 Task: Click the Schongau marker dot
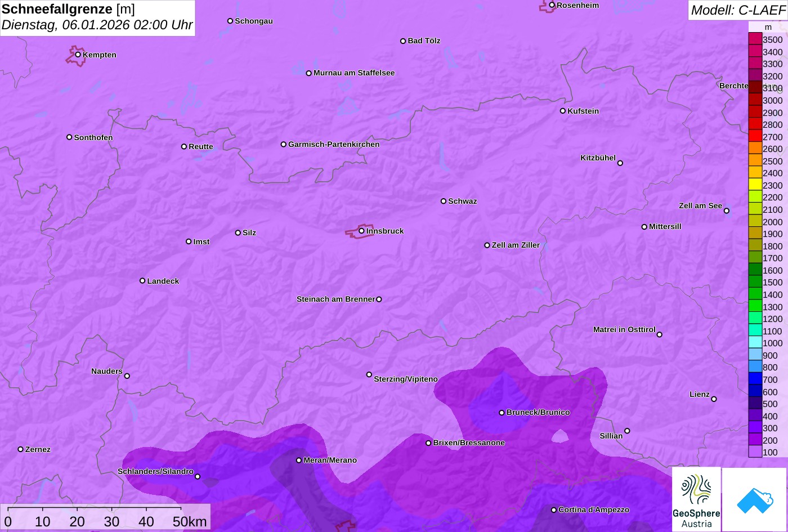point(230,21)
